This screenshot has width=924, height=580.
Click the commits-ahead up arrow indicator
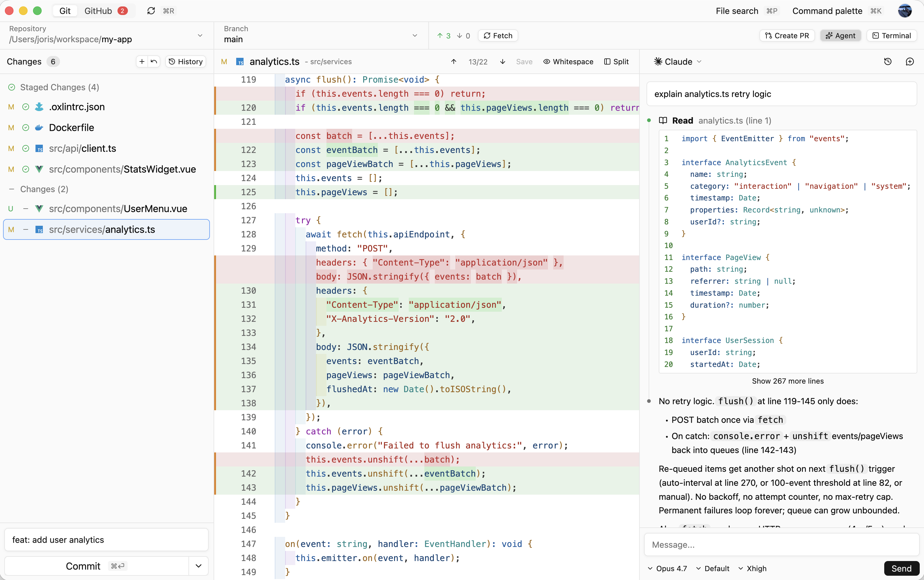(x=443, y=36)
